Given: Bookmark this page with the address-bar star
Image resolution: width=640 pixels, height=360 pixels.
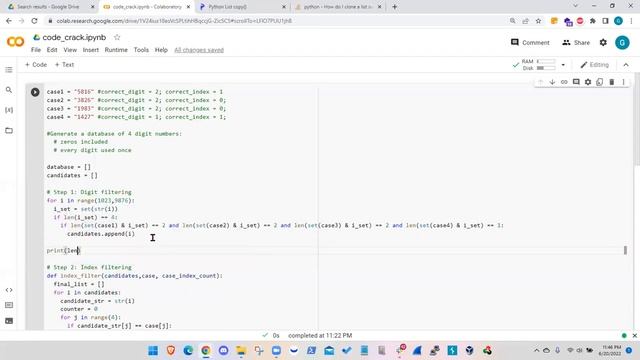Looking at the screenshot, I should [x=538, y=21].
